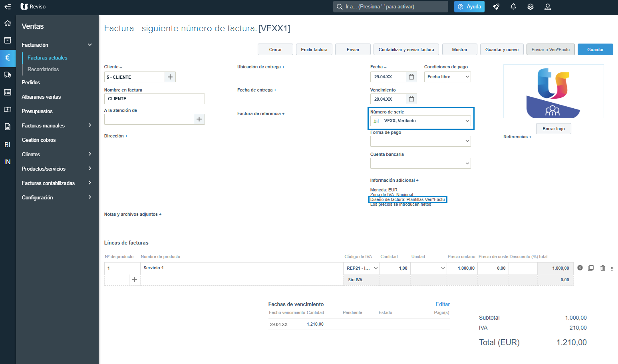
Task: Click the Reviso logo
Action: [x=33, y=7]
